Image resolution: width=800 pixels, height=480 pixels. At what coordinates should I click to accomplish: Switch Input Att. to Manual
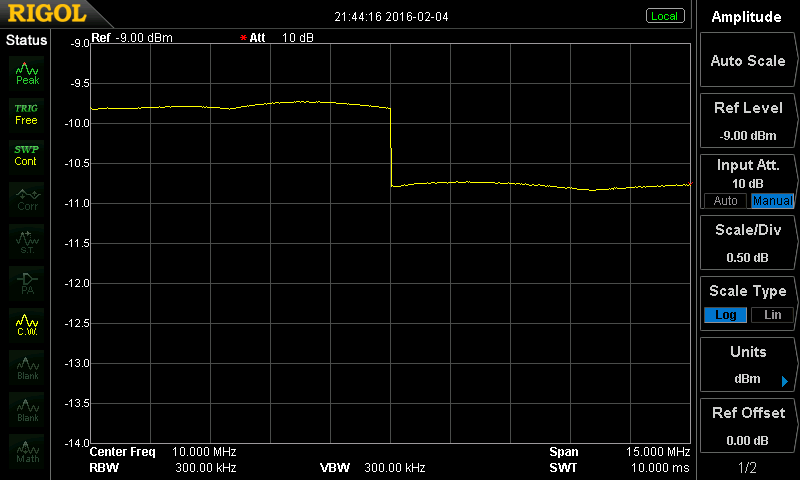[771, 201]
